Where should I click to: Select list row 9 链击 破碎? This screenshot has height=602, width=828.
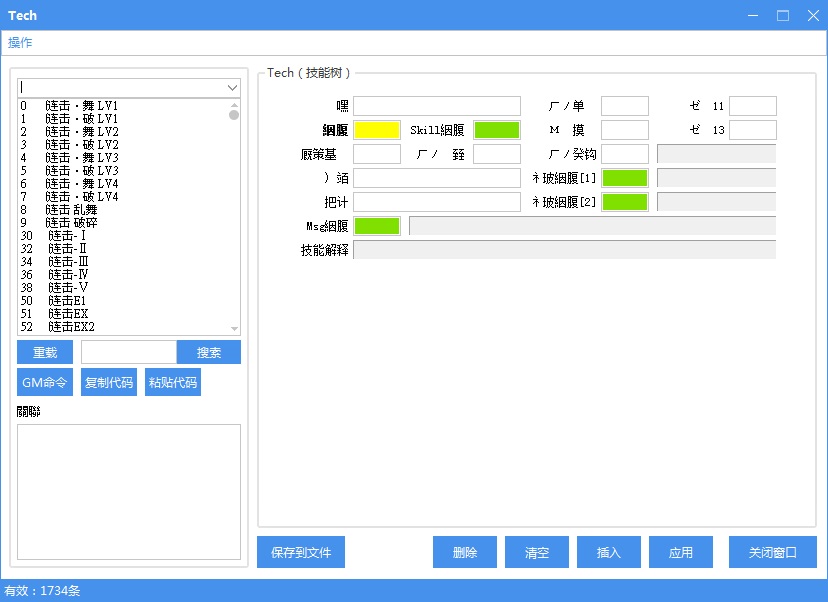click(124, 222)
